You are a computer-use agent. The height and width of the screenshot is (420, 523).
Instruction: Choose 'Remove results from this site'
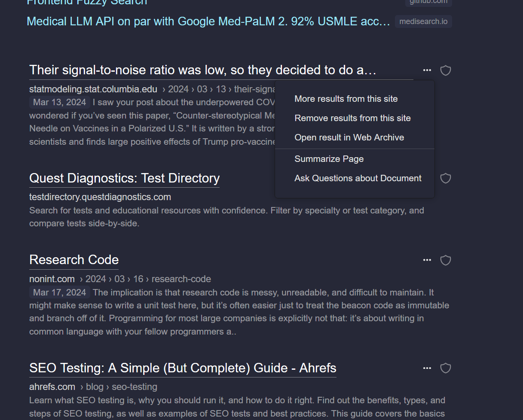[x=352, y=118]
